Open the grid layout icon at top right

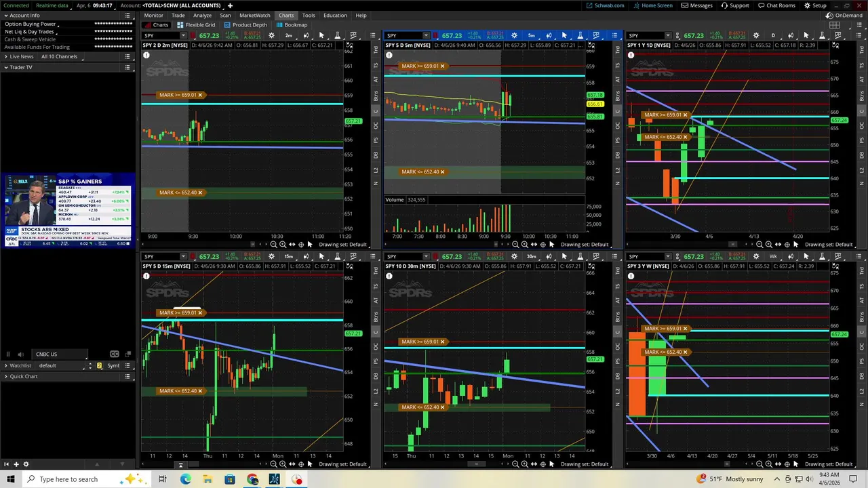(835, 25)
